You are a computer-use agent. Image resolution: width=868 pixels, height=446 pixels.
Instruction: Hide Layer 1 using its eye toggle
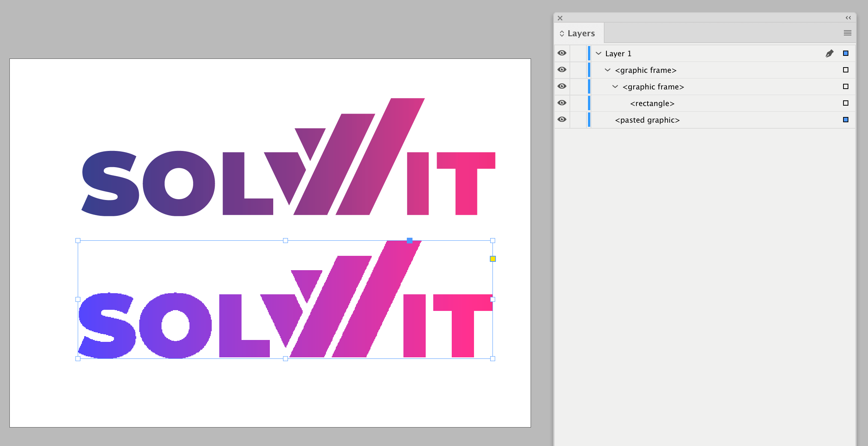(562, 53)
